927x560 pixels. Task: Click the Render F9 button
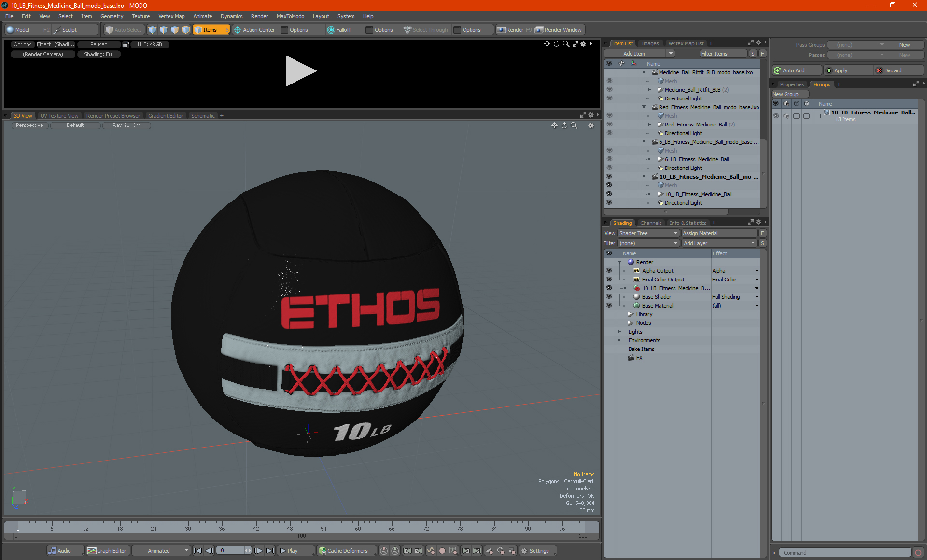(x=514, y=30)
